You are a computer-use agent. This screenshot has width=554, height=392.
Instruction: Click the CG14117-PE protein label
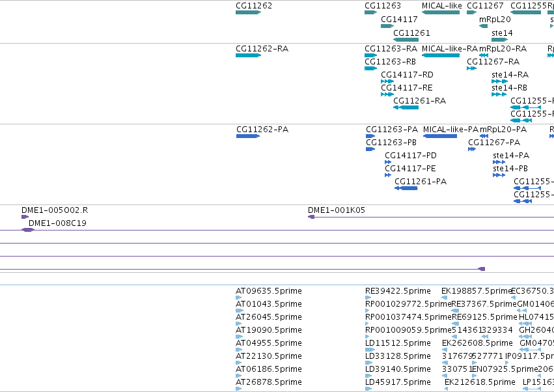click(410, 169)
